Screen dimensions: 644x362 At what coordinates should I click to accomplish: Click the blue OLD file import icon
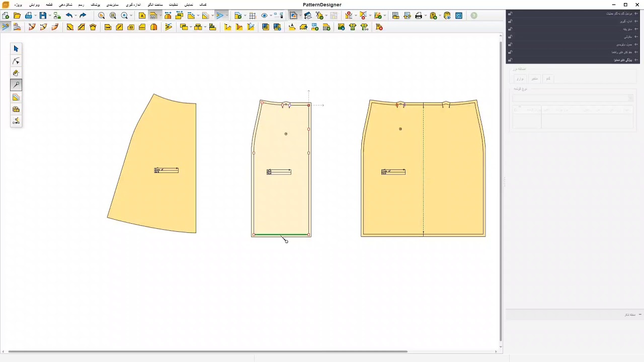point(28,16)
